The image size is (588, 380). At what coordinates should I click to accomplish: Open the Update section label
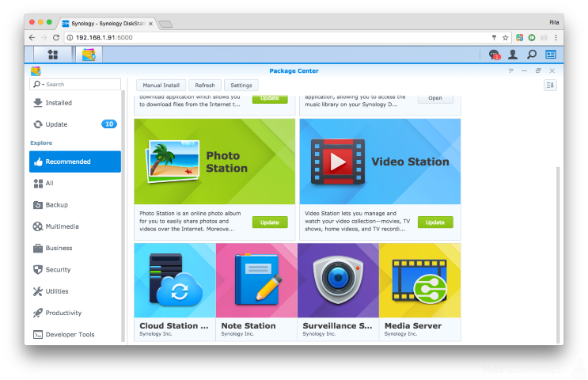(56, 124)
